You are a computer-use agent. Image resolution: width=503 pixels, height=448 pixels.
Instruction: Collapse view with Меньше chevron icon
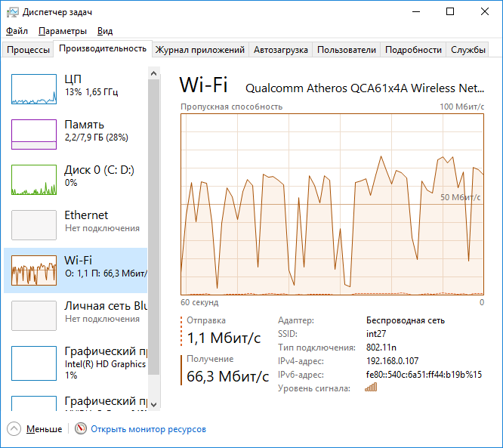coord(15,429)
